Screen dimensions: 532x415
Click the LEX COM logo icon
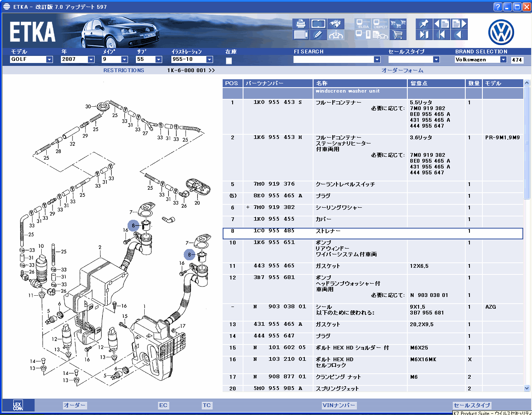pyautogui.click(x=18, y=405)
